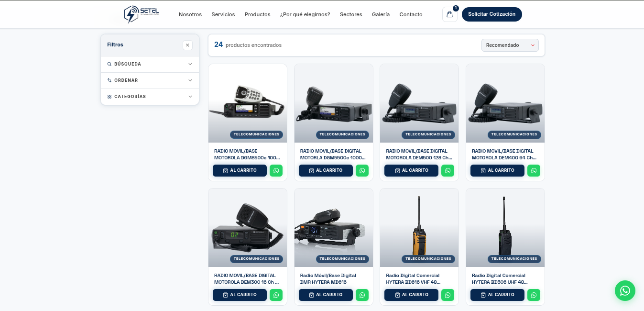Open the Galería menu item
This screenshot has width=644, height=311.
[x=381, y=14]
